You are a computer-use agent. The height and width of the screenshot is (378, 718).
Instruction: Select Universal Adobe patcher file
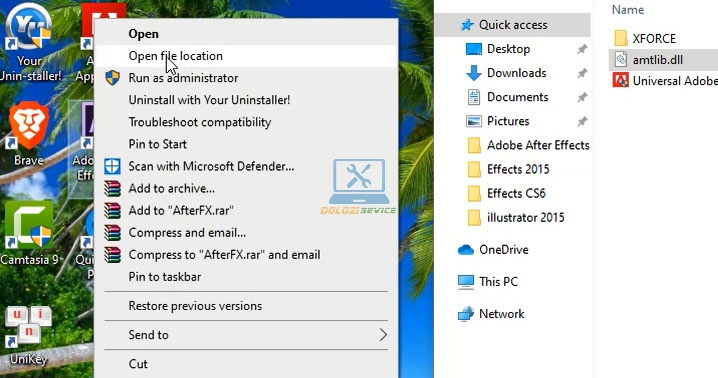pyautogui.click(x=665, y=81)
